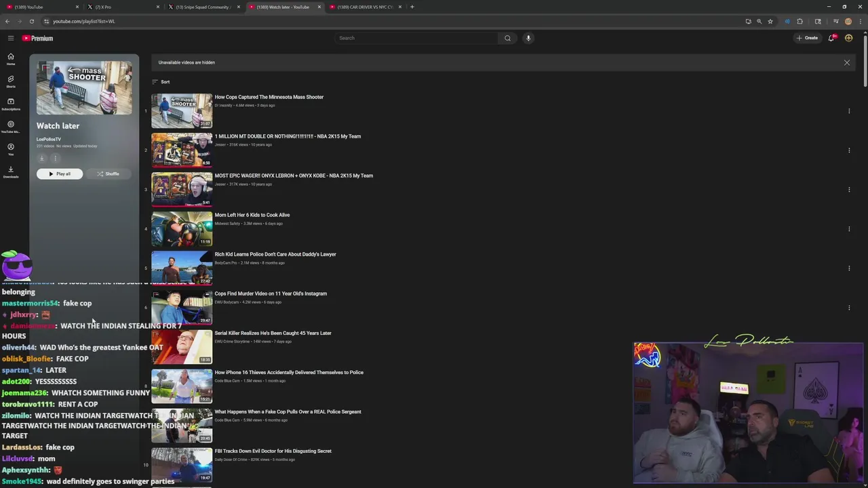
Task: Select the Watch later - YouTube tab
Action: click(284, 7)
